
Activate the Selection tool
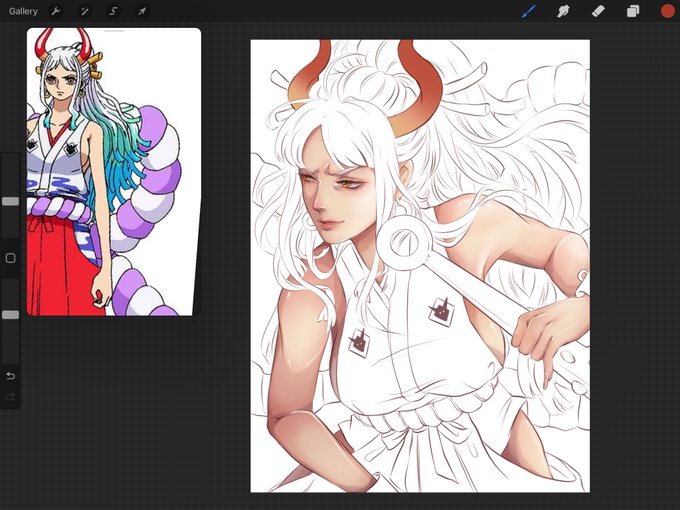(x=113, y=11)
